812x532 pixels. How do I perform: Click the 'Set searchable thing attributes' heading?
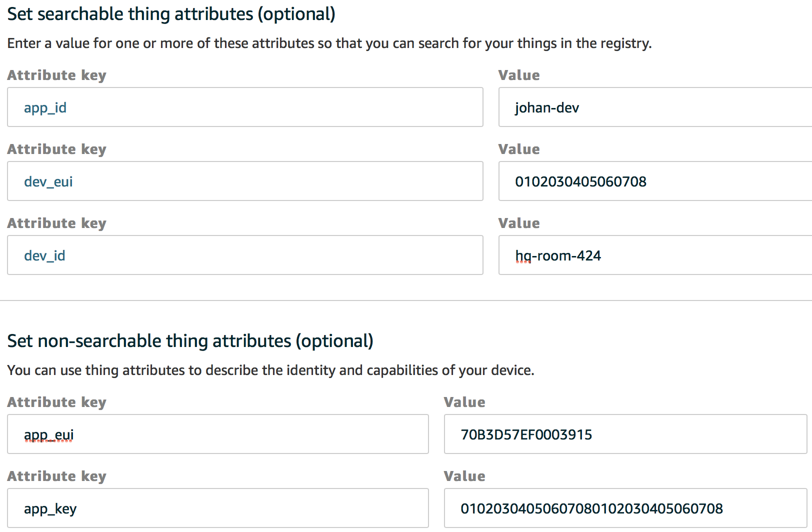[x=171, y=14]
